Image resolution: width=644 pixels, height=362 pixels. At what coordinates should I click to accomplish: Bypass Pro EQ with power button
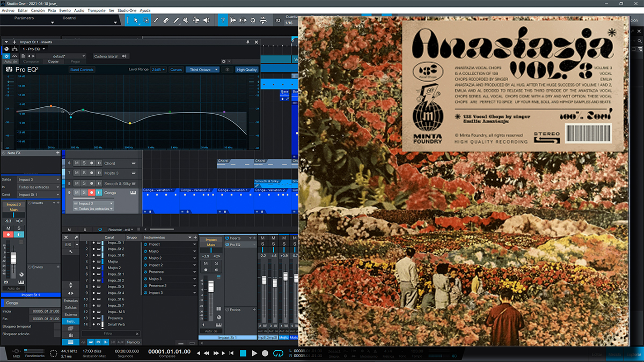coord(7,56)
